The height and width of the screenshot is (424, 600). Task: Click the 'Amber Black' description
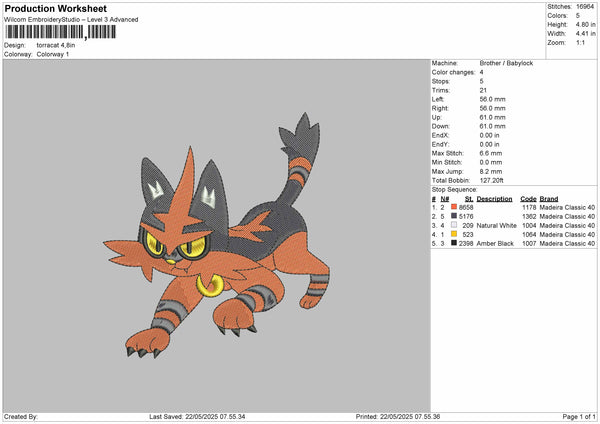click(495, 243)
